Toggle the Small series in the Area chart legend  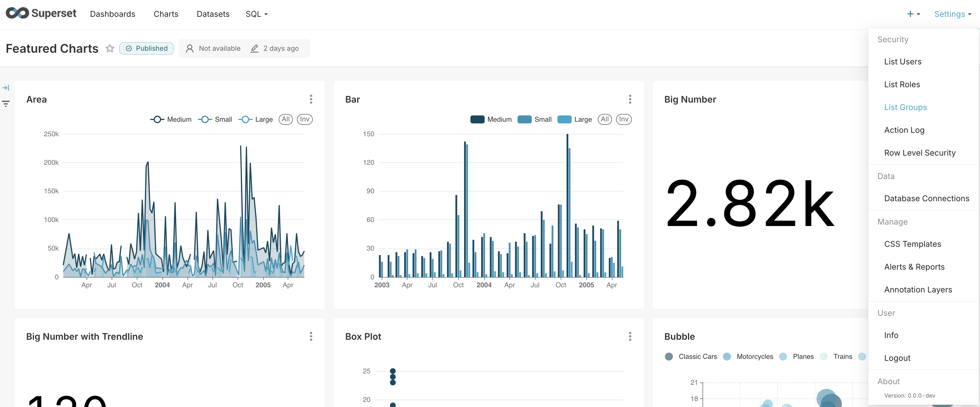point(215,119)
